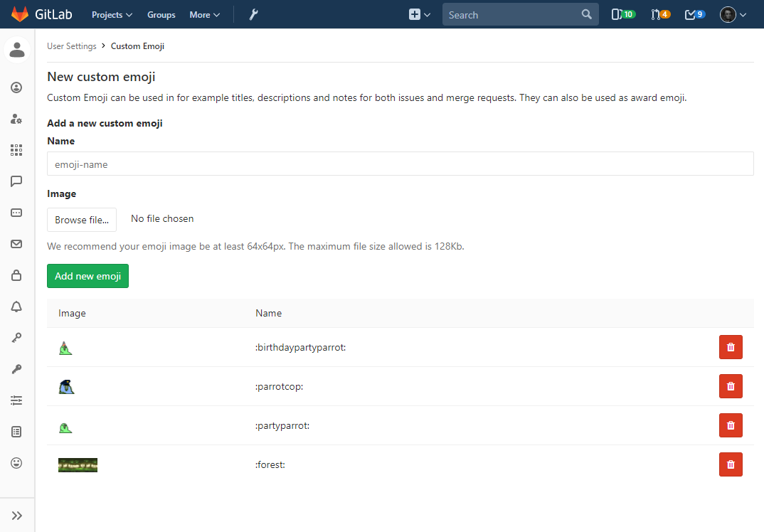Click the Add new emoji button
Image resolution: width=764 pixels, height=532 pixels.
click(87, 276)
